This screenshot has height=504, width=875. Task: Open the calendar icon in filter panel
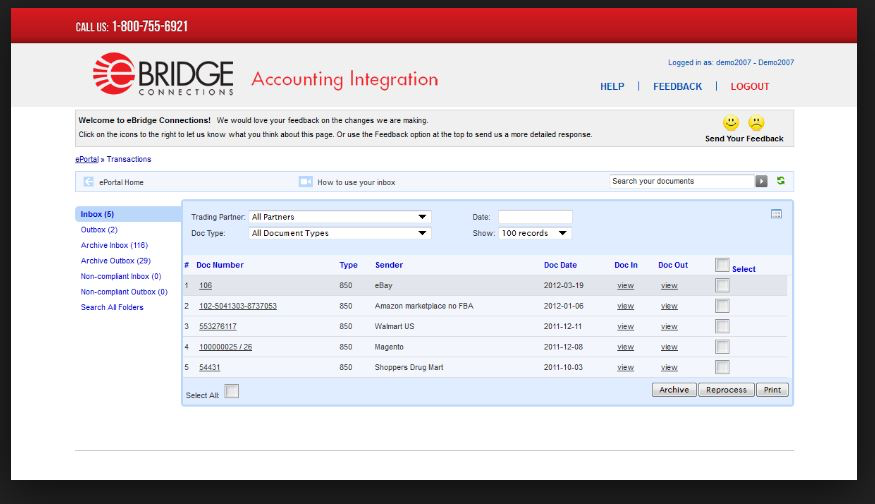click(776, 214)
